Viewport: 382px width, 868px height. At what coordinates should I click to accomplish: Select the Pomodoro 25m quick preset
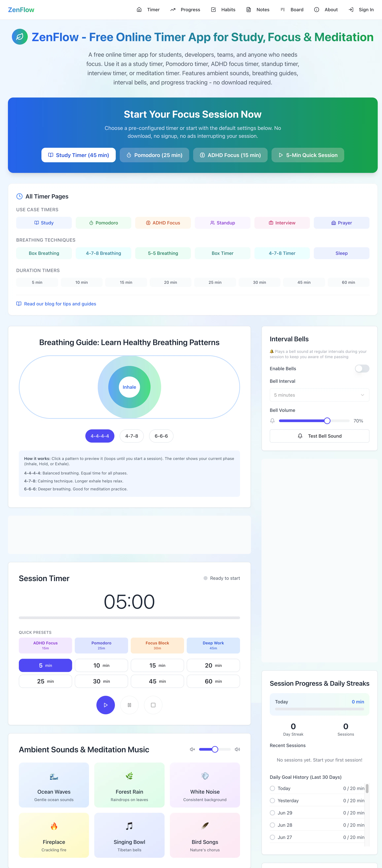pyautogui.click(x=101, y=645)
